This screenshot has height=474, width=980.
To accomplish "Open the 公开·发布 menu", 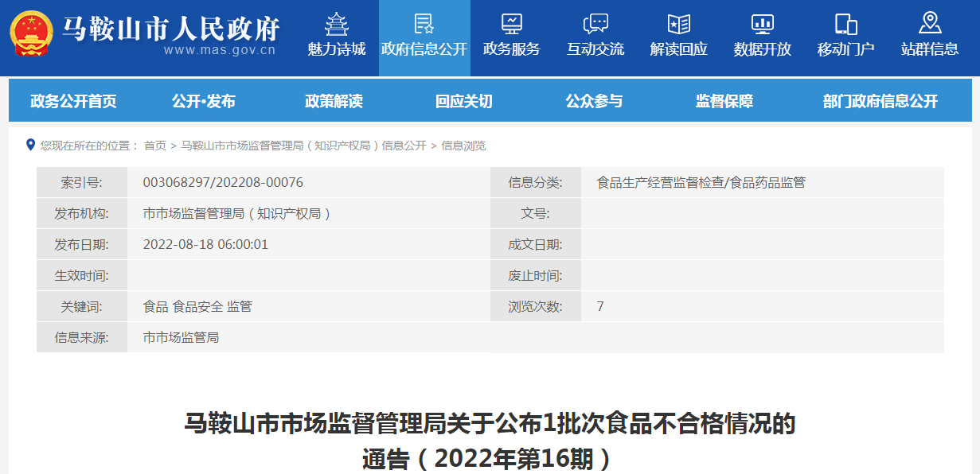I will pos(204,101).
